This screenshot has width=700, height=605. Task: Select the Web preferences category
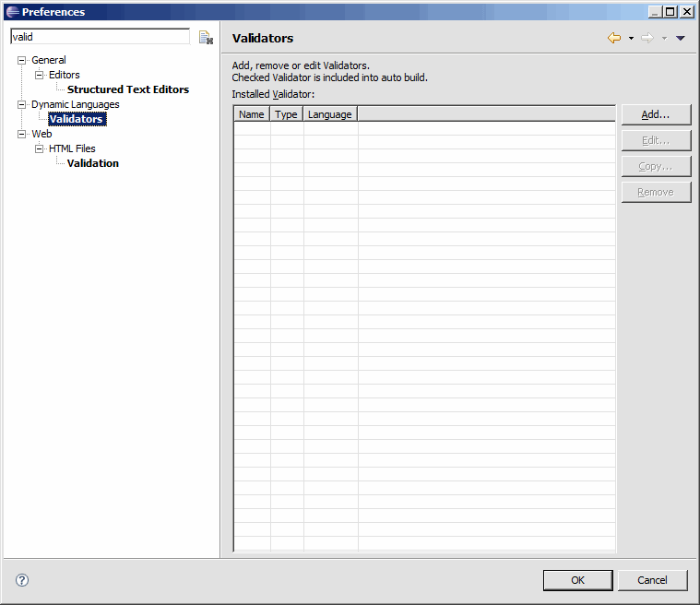pos(42,134)
